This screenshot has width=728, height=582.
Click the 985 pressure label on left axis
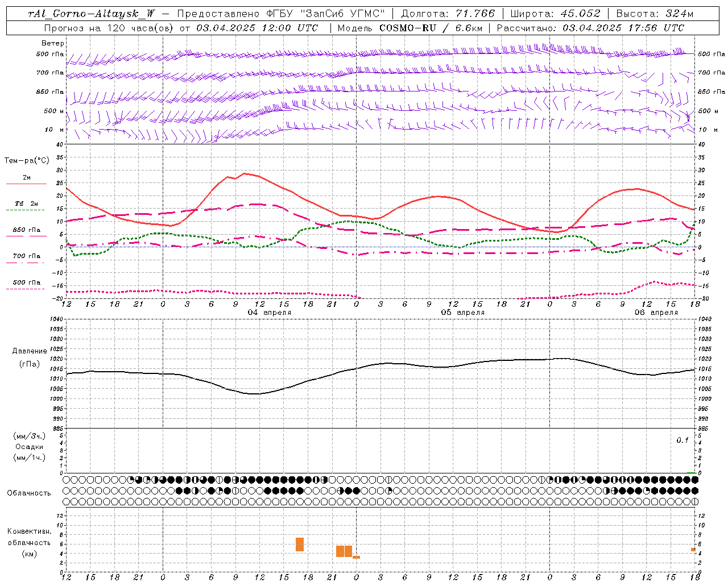[x=58, y=429]
